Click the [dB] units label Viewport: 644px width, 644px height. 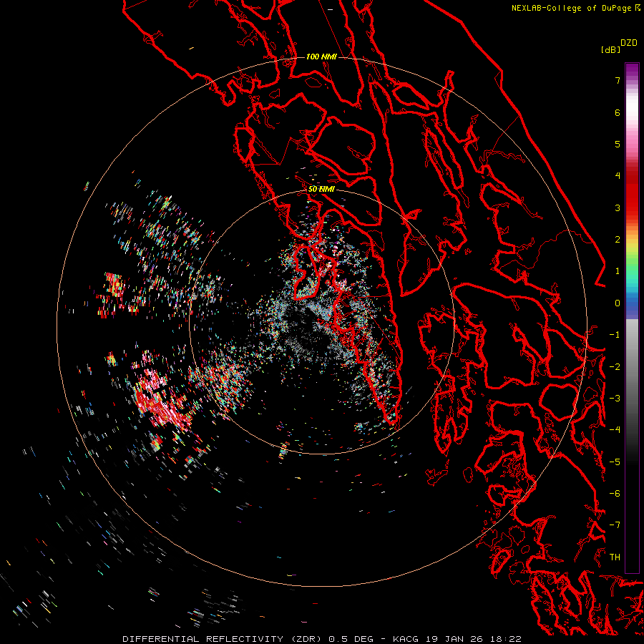[611, 49]
